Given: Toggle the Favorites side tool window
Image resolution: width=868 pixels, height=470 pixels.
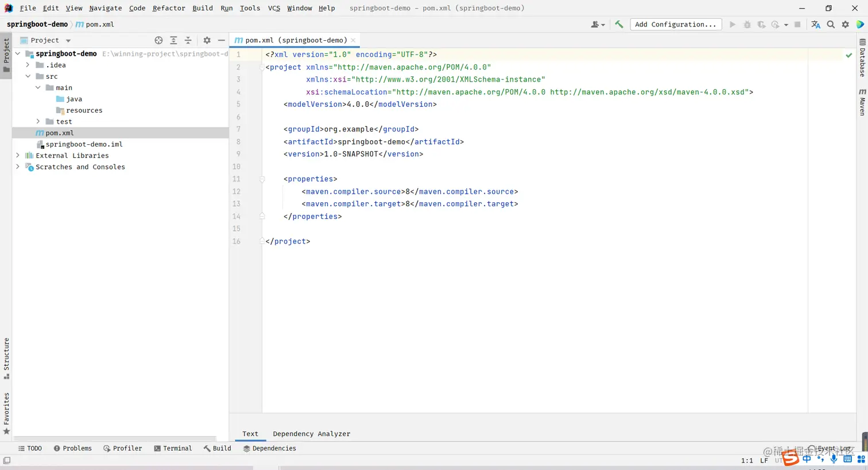Looking at the screenshot, I should click(6, 413).
